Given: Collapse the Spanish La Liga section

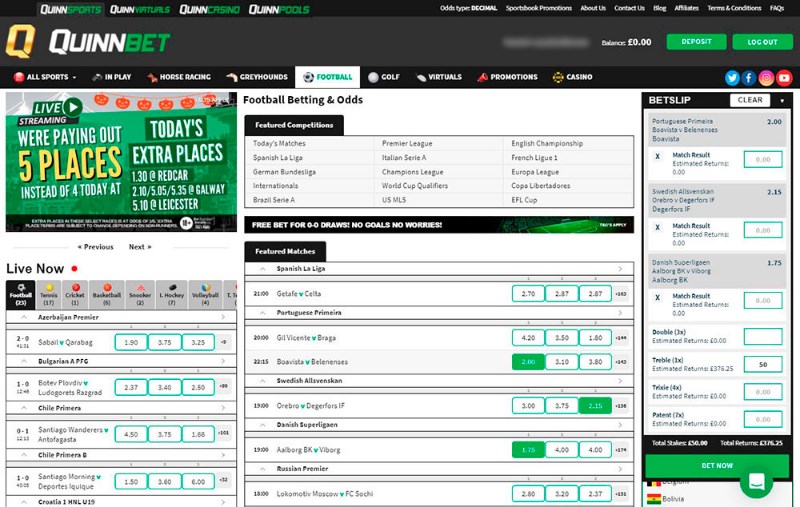Looking at the screenshot, I should [263, 268].
